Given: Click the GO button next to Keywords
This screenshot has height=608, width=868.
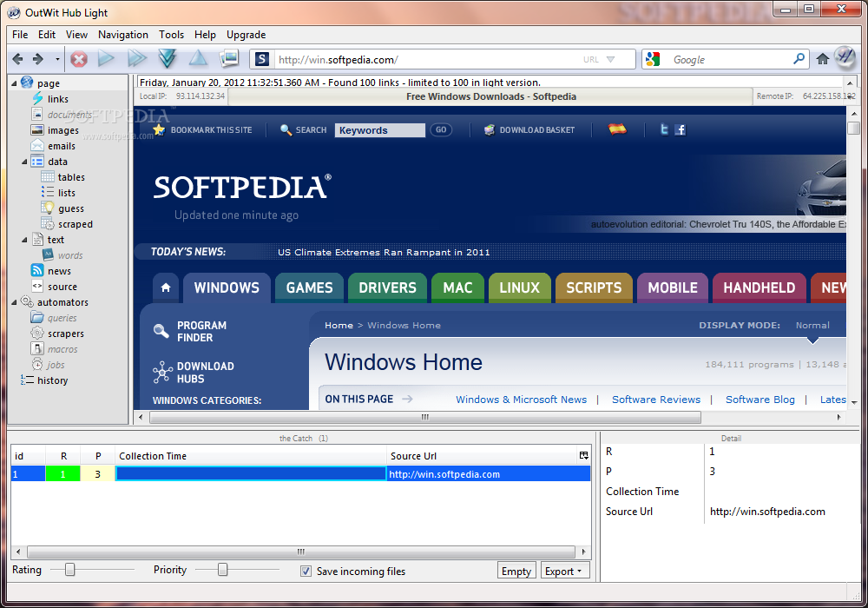Looking at the screenshot, I should [x=441, y=130].
